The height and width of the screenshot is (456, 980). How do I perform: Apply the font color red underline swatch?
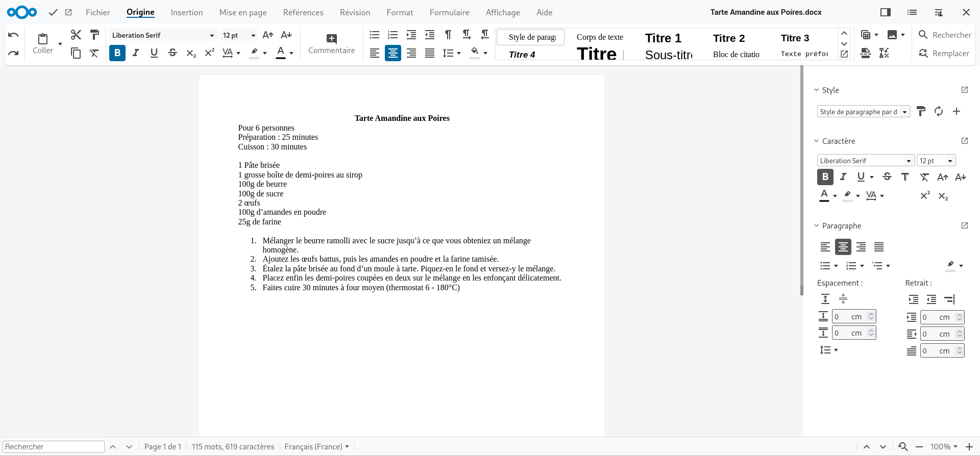point(281,53)
